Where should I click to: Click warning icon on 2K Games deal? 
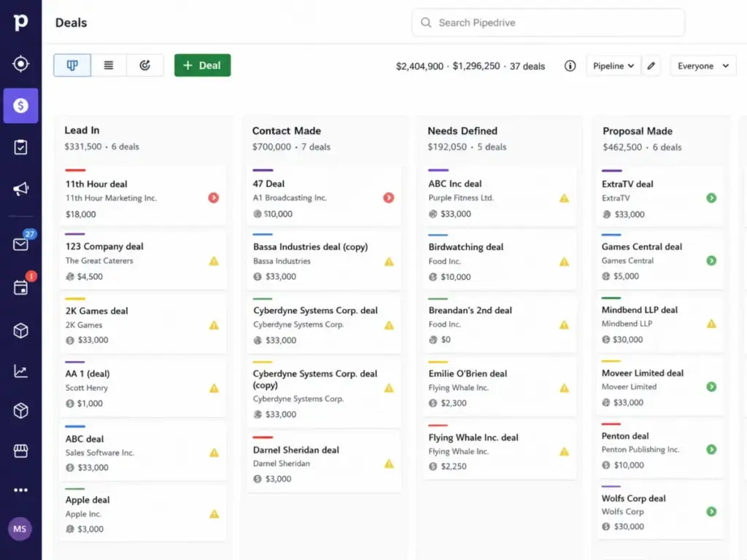coord(214,325)
